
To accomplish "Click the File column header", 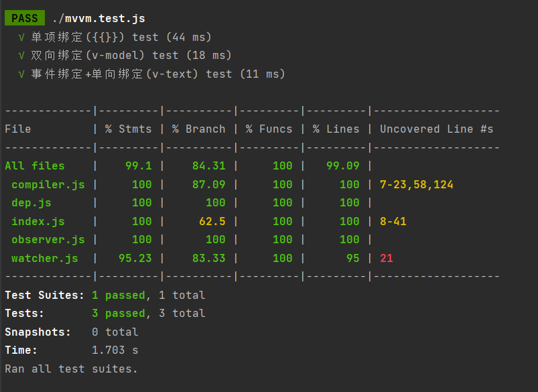I will click(18, 129).
